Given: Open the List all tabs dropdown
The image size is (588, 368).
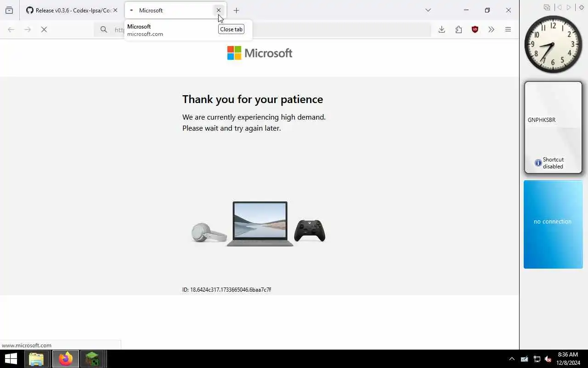Looking at the screenshot, I should click(428, 10).
